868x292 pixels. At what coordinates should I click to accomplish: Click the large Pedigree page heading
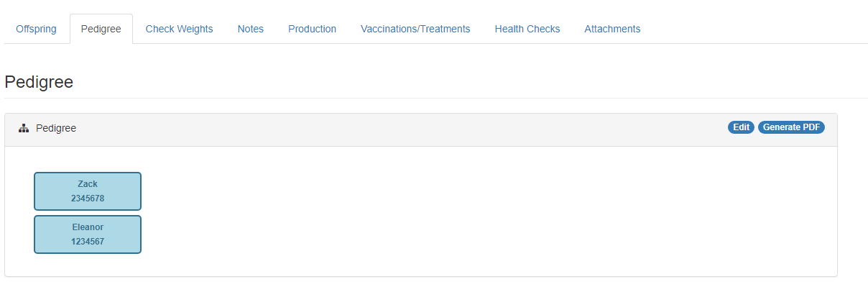[39, 82]
